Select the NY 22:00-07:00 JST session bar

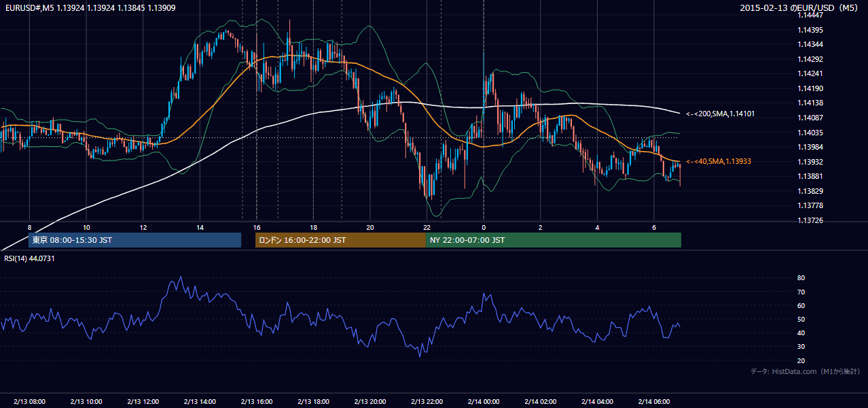[x=554, y=240]
